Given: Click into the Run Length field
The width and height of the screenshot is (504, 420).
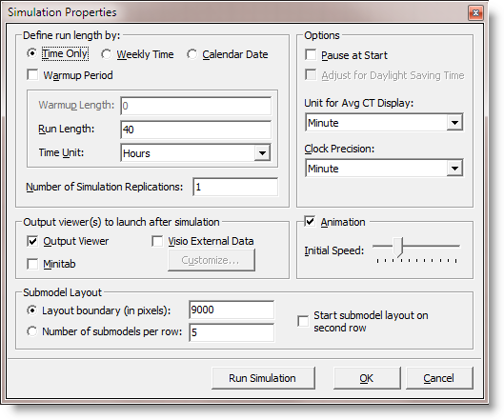Looking at the screenshot, I should tap(195, 130).
